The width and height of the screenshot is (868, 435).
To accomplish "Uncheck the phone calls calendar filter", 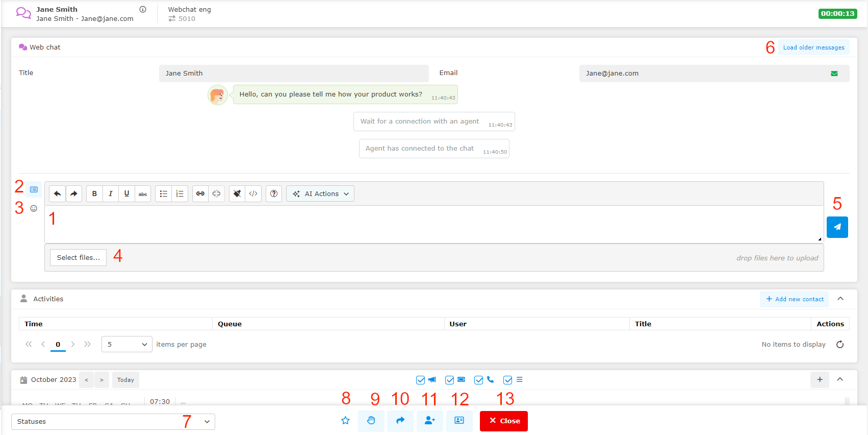I will (x=478, y=380).
